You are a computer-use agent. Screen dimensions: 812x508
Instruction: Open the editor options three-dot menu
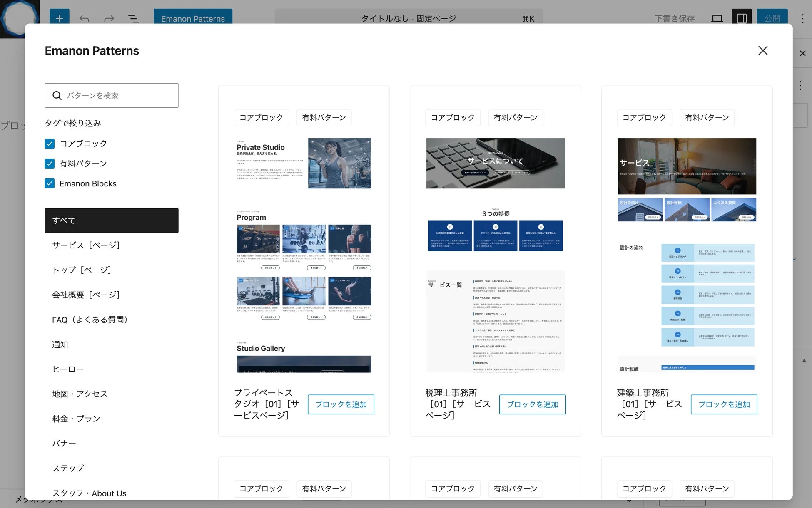[x=802, y=18]
